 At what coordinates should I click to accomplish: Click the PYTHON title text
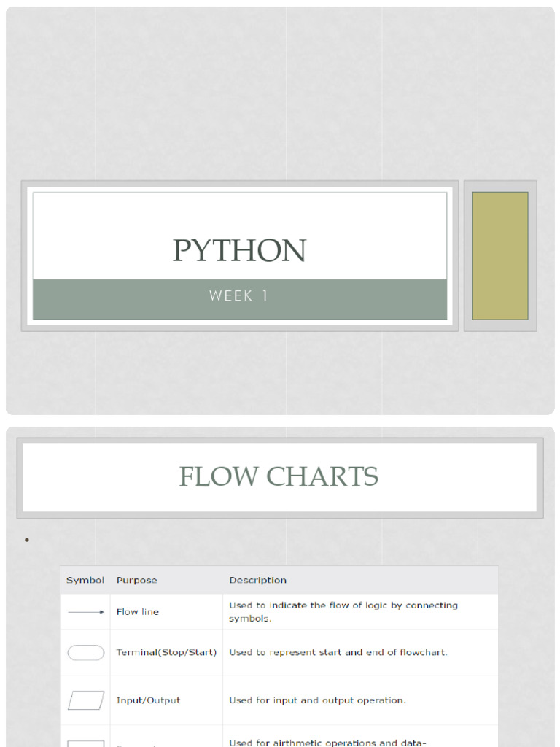coord(239,251)
